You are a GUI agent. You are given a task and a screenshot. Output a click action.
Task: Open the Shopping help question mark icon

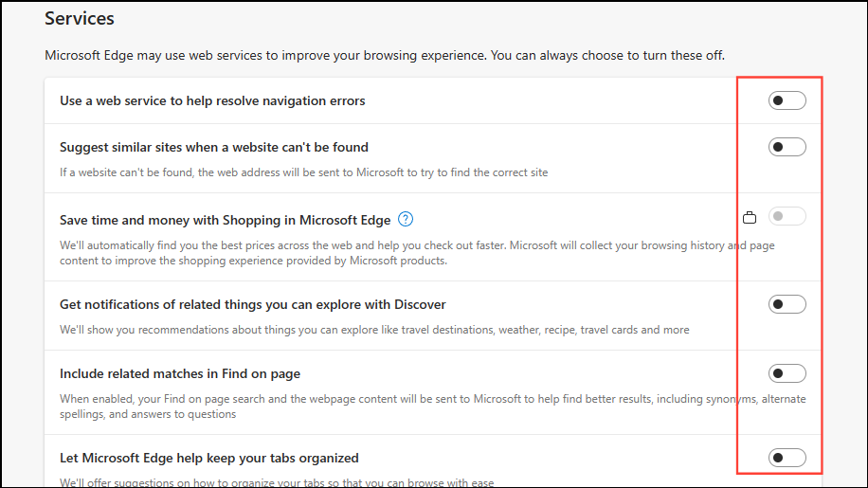click(406, 220)
